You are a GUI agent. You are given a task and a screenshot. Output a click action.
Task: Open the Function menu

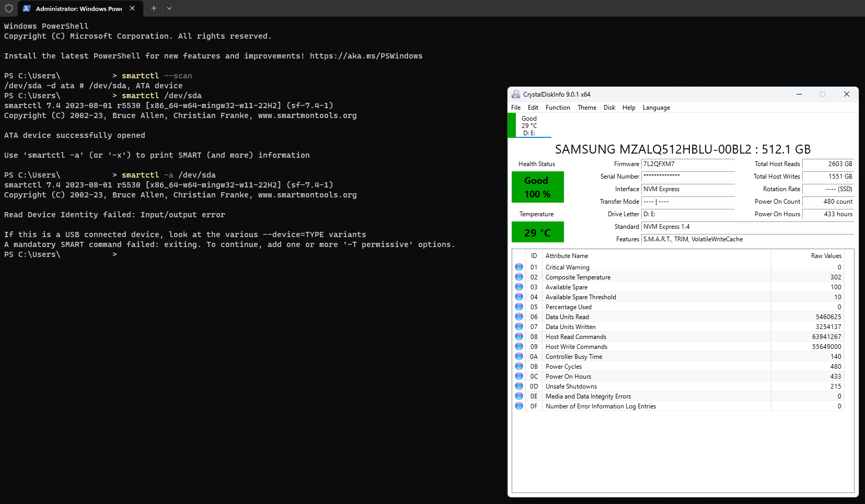(x=558, y=108)
